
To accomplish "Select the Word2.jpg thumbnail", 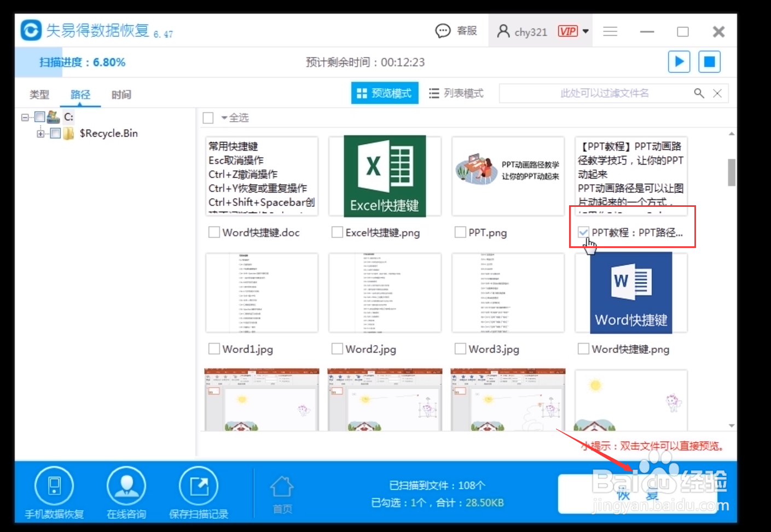I will [385, 293].
